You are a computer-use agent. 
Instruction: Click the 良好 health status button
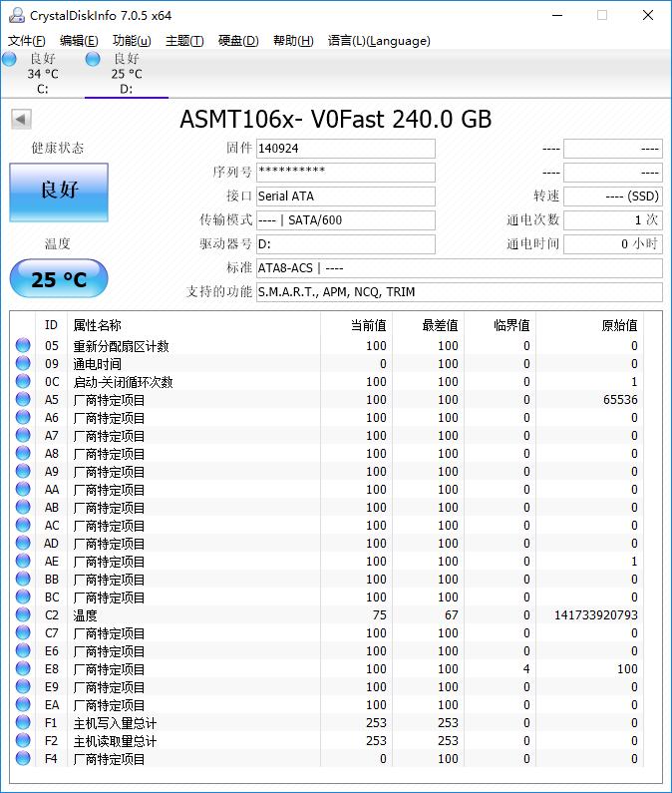[59, 192]
